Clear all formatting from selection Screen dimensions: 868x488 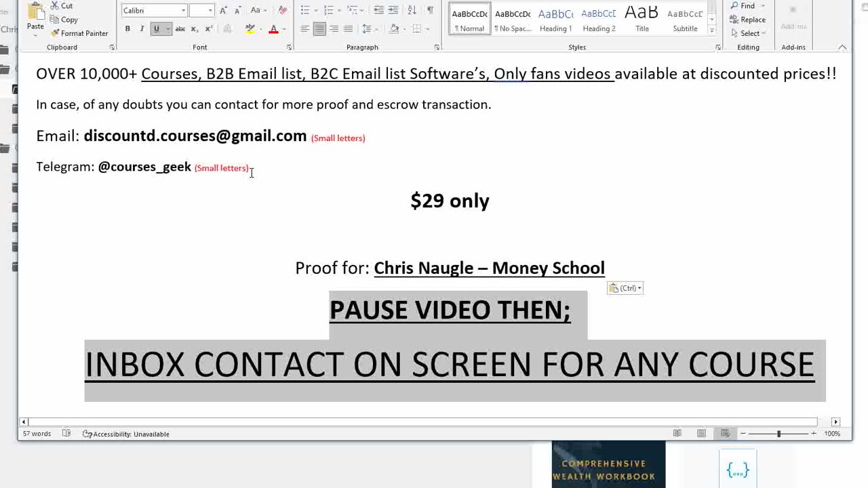coord(283,10)
